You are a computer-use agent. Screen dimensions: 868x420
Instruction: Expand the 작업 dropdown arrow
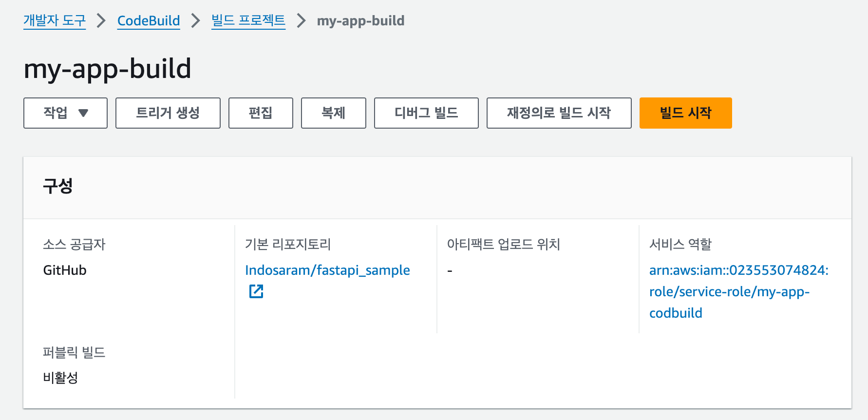coord(83,113)
